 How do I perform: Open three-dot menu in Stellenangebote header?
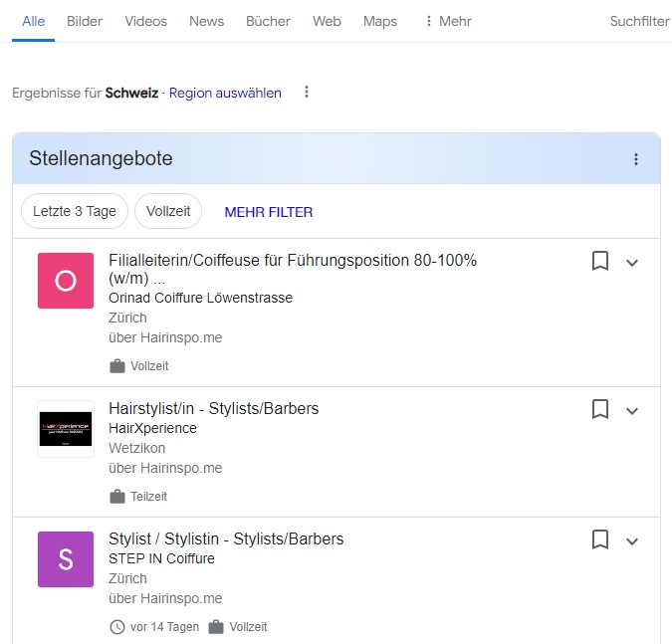[636, 159]
